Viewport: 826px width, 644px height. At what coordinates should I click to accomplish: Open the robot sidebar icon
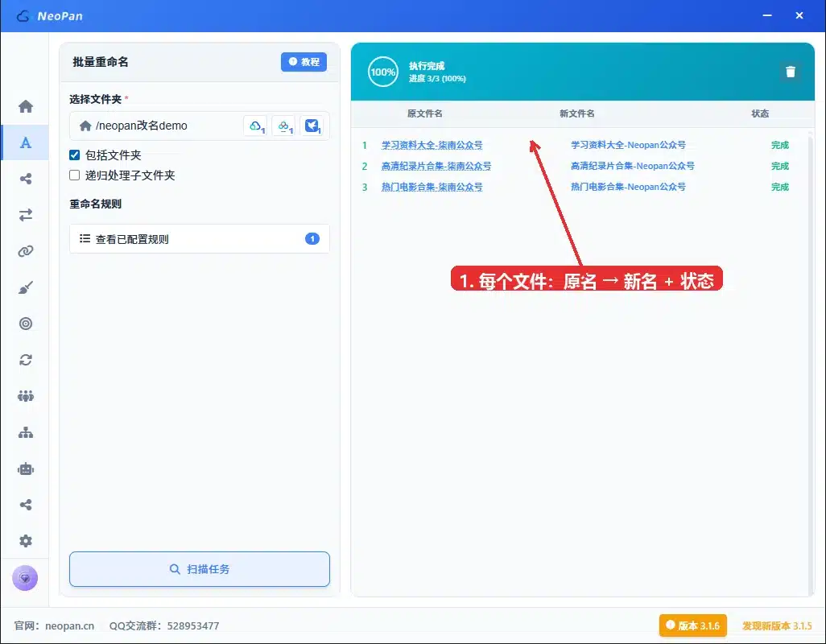[x=25, y=469]
